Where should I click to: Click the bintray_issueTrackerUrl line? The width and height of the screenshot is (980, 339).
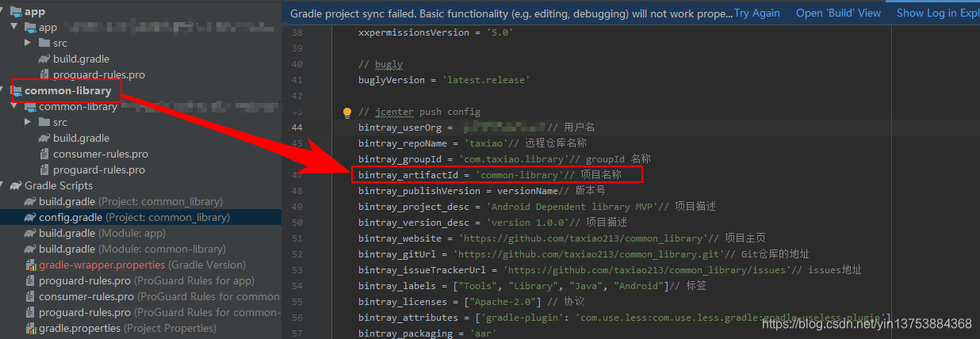coord(610,270)
